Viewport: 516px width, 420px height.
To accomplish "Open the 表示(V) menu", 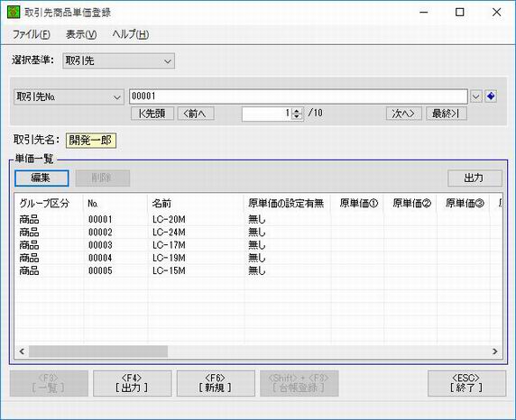I will pyautogui.click(x=81, y=34).
